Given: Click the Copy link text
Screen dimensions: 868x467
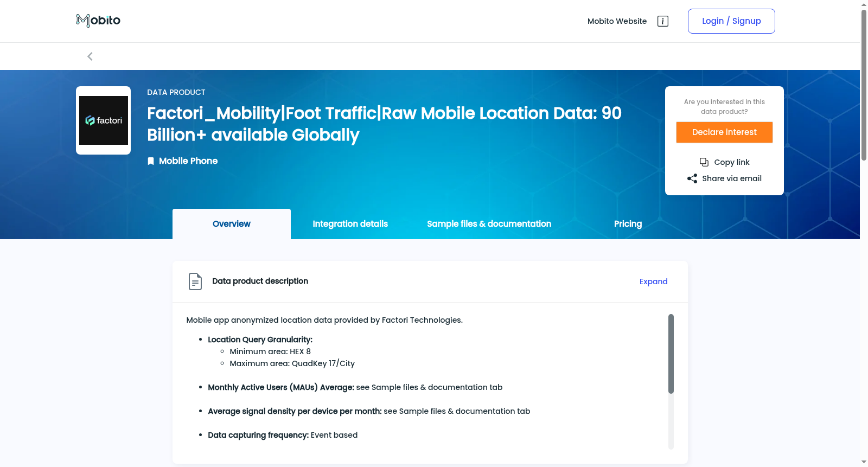Looking at the screenshot, I should click(732, 162).
